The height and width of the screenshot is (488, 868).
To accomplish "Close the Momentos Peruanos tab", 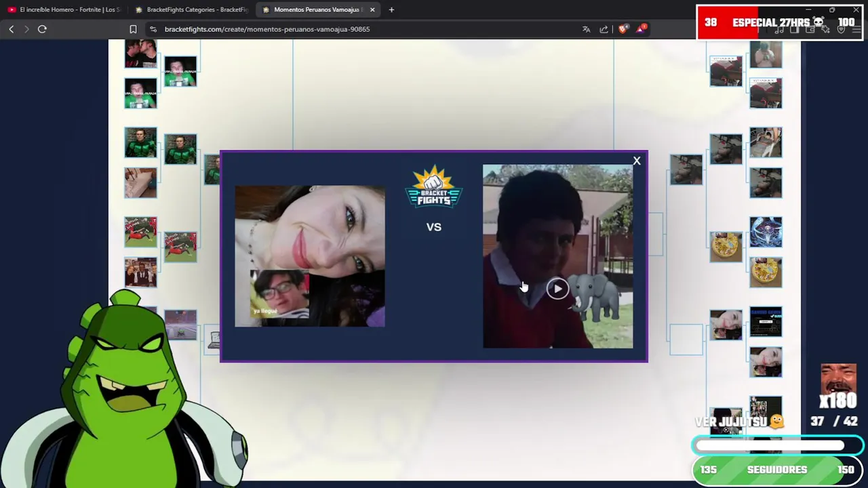I will [372, 9].
